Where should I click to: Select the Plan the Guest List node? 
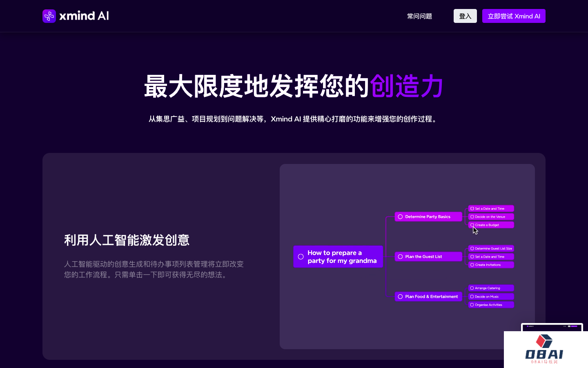point(428,257)
